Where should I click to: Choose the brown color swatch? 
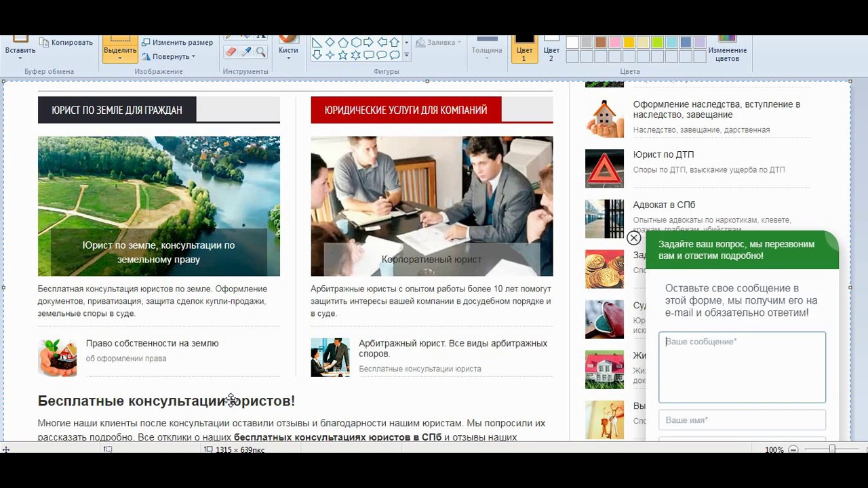click(601, 43)
